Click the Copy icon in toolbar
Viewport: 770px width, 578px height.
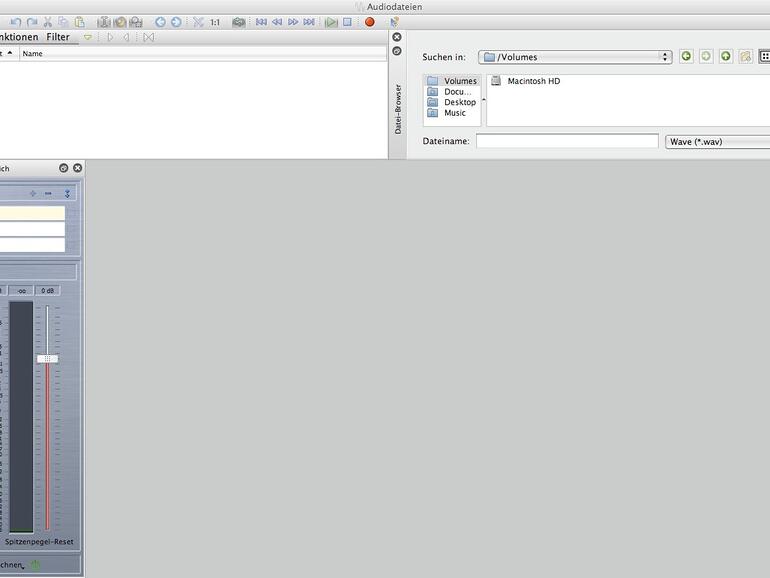pyautogui.click(x=63, y=22)
